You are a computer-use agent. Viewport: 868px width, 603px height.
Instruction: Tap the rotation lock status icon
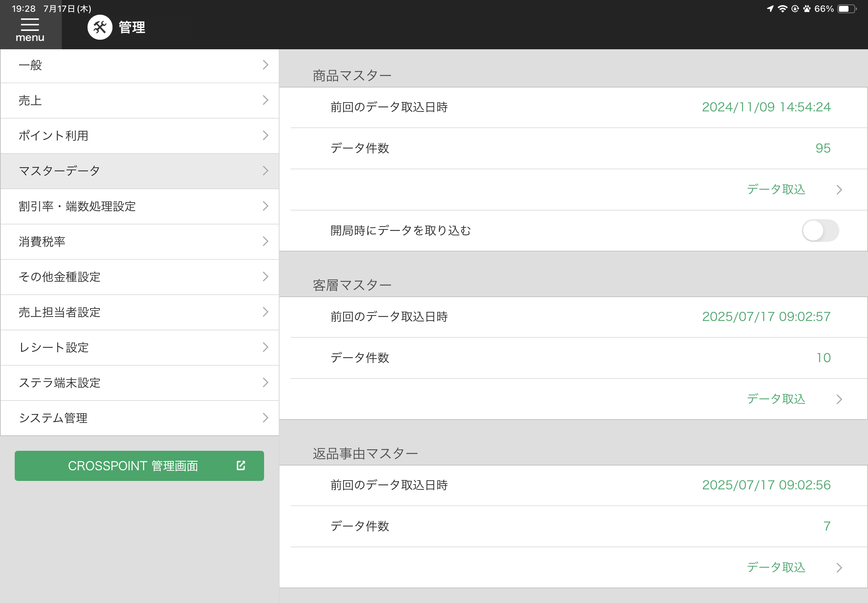click(x=795, y=9)
